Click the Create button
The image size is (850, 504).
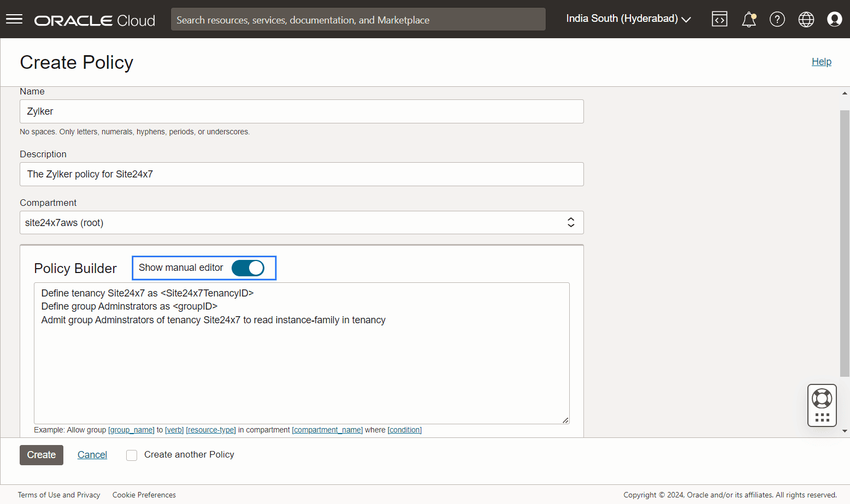[42, 455]
